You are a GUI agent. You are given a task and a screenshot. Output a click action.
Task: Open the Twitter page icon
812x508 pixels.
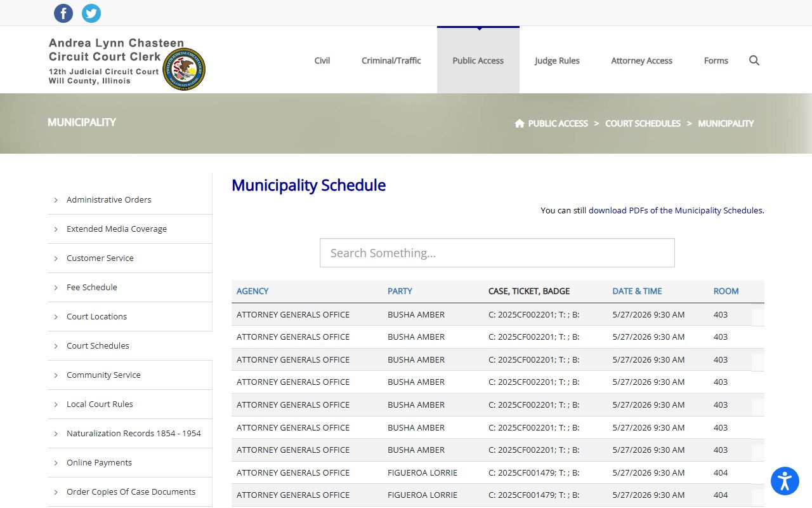[x=91, y=13]
